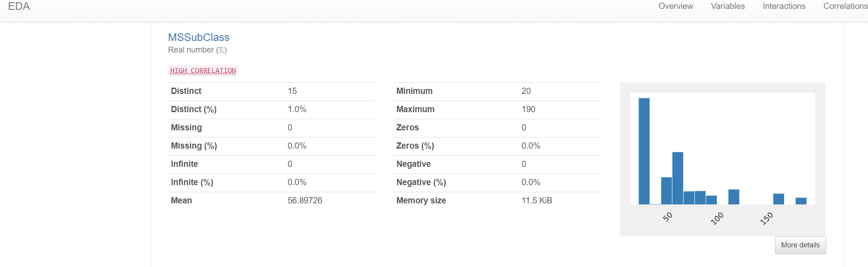This screenshot has height=267, width=868.
Task: Jump to Correlations from the navbar
Action: (845, 6)
